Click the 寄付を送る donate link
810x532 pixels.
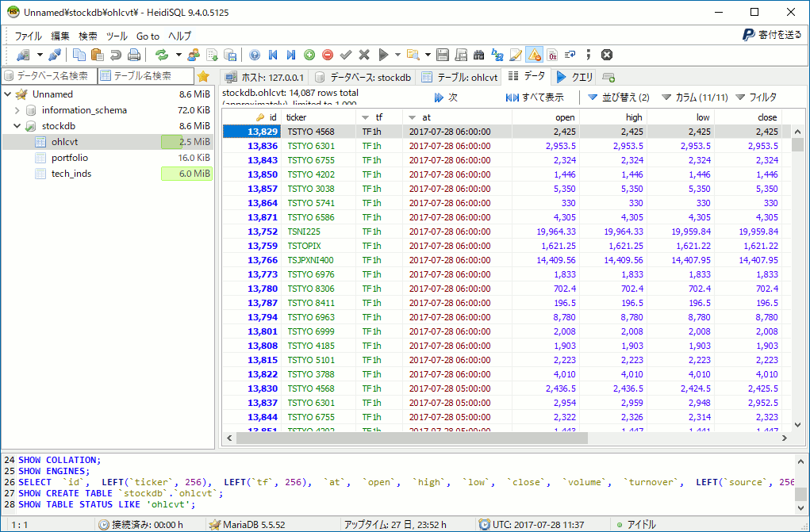(x=772, y=35)
